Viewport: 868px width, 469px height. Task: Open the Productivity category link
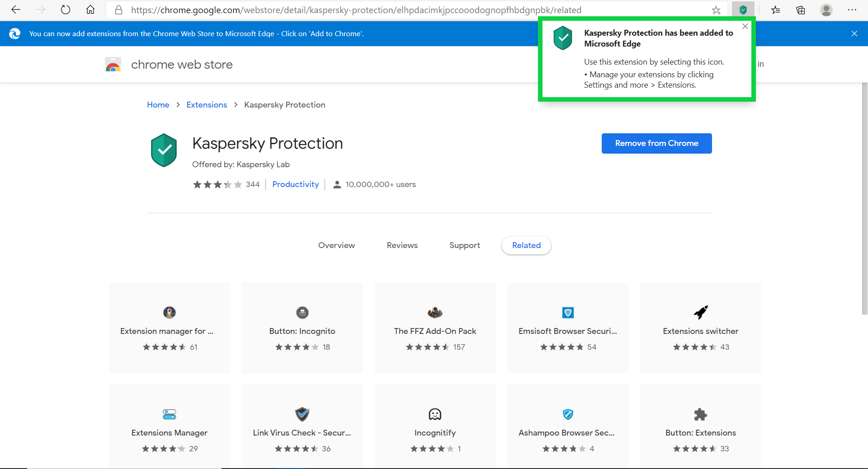pos(296,184)
